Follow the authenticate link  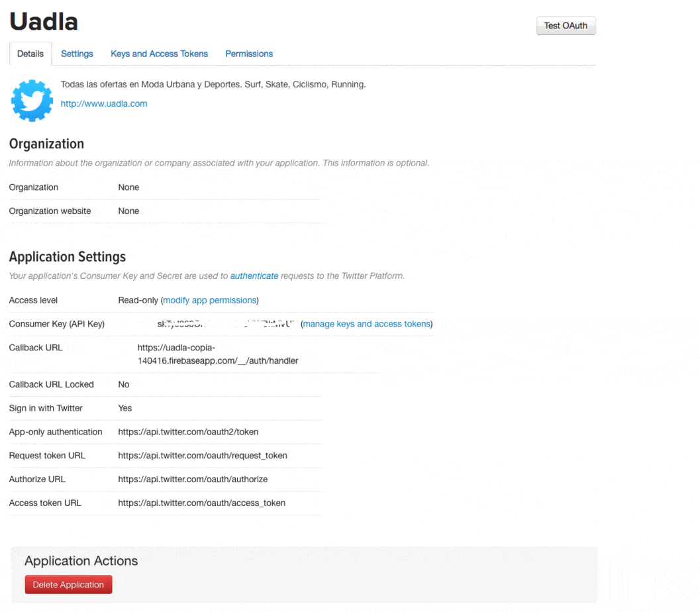tap(254, 276)
